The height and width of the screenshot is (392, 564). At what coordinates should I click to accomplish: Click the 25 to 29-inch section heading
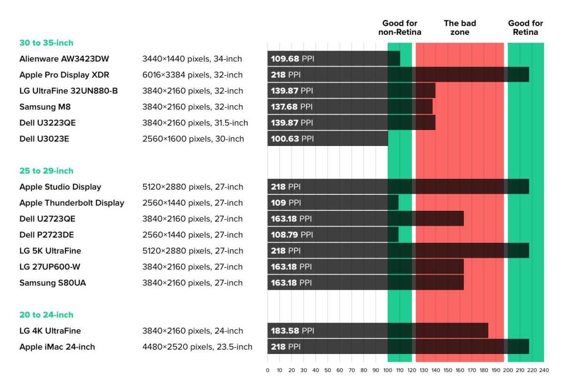tap(47, 171)
